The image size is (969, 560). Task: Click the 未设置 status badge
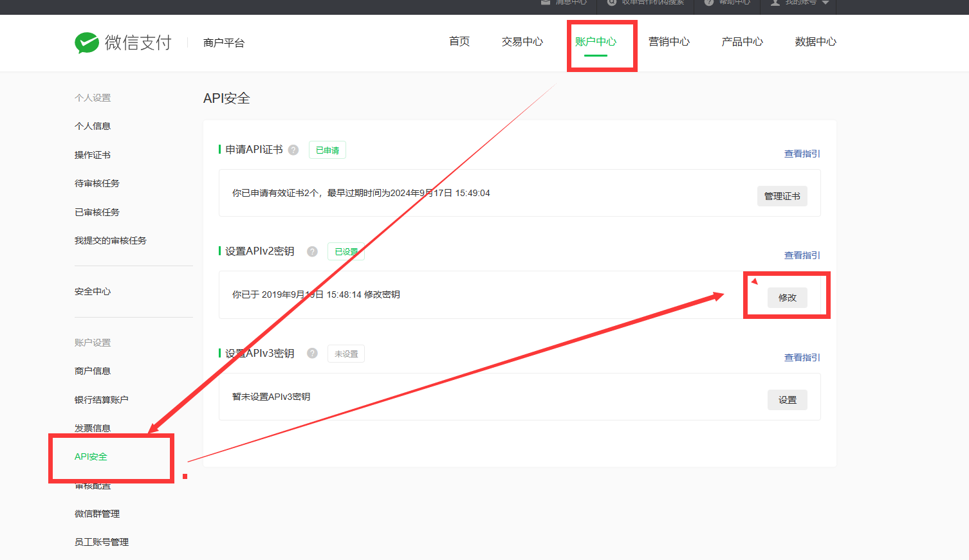346,354
